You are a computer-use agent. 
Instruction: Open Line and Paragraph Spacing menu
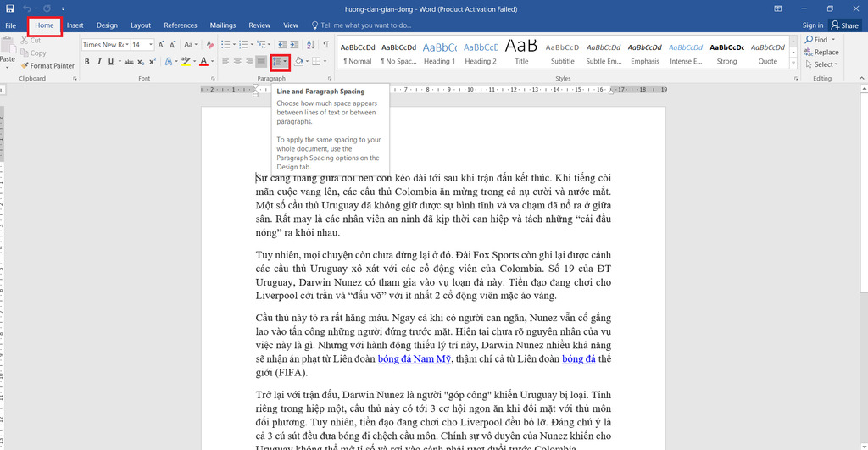click(280, 62)
